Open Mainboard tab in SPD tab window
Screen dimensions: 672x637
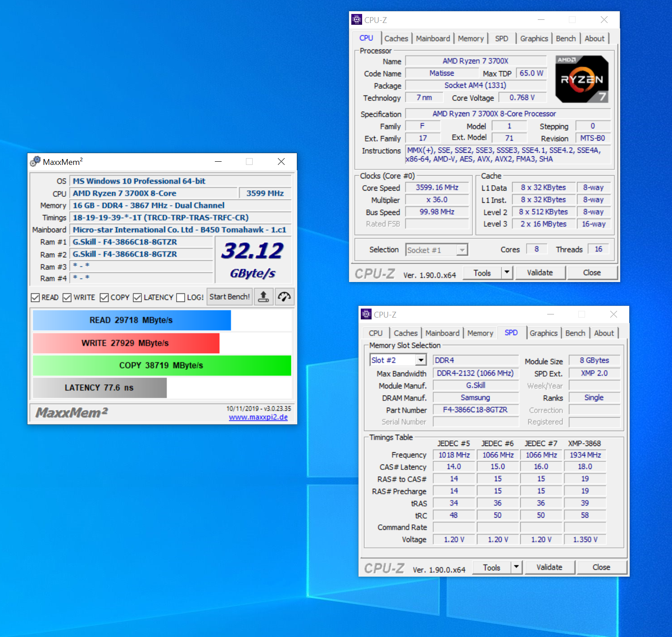[x=442, y=333]
